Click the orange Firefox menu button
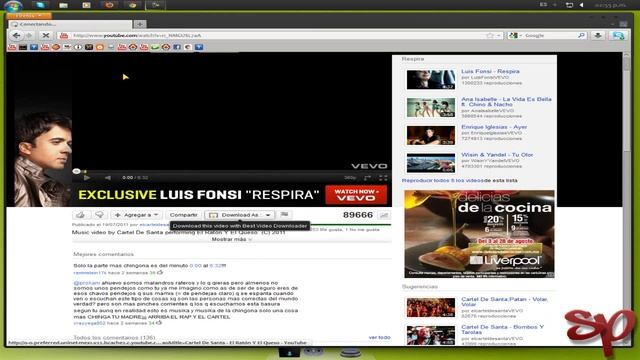Viewport: 640px width, 360px height. coord(29,16)
